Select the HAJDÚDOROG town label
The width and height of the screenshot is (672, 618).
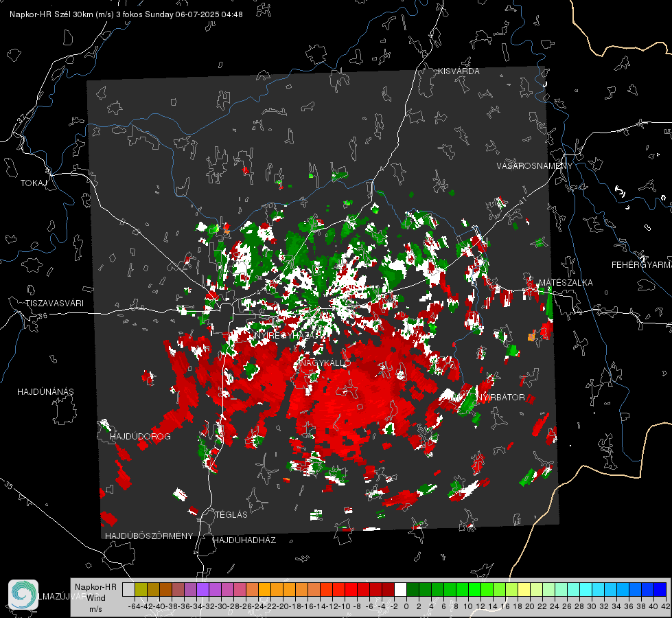pos(140,436)
